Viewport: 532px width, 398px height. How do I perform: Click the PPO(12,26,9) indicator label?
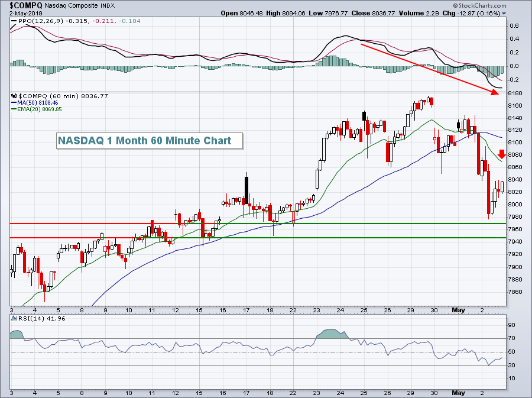(x=41, y=21)
